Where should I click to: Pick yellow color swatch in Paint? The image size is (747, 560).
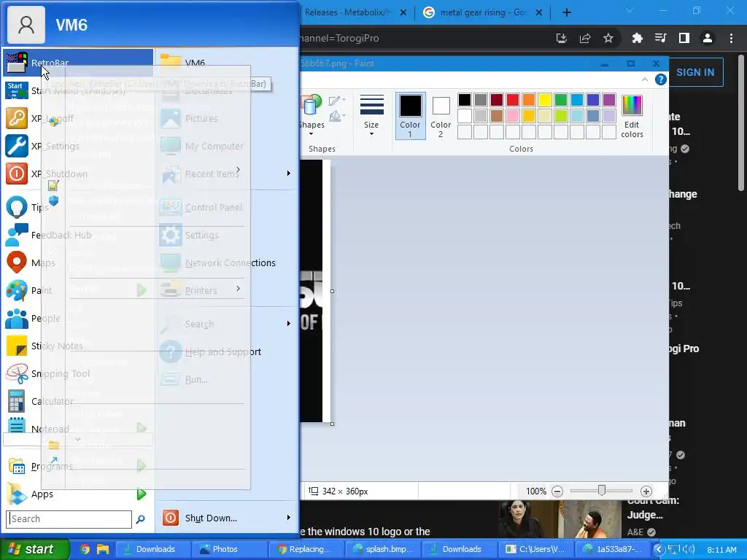545,99
